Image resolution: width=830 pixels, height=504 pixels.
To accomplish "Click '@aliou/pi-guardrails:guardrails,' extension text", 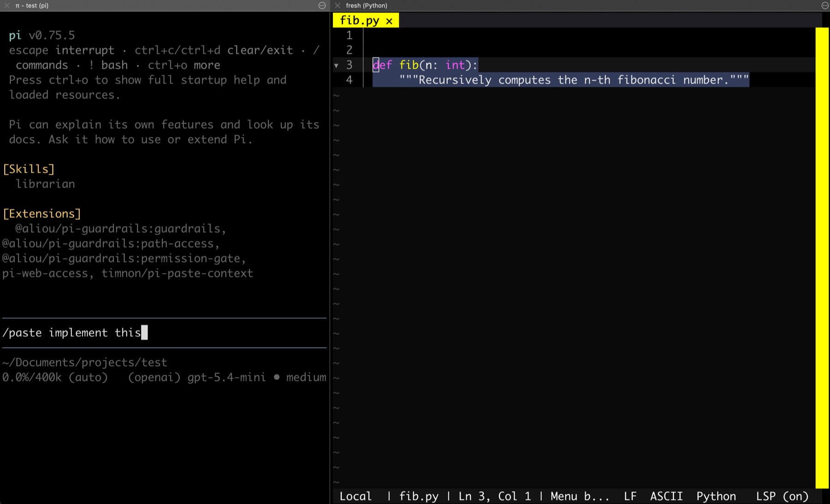I will (120, 229).
